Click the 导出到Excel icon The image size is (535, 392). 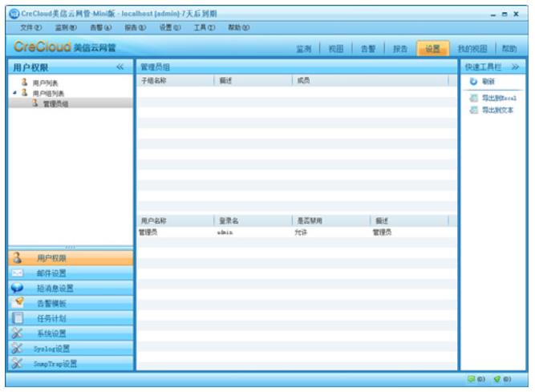[473, 98]
